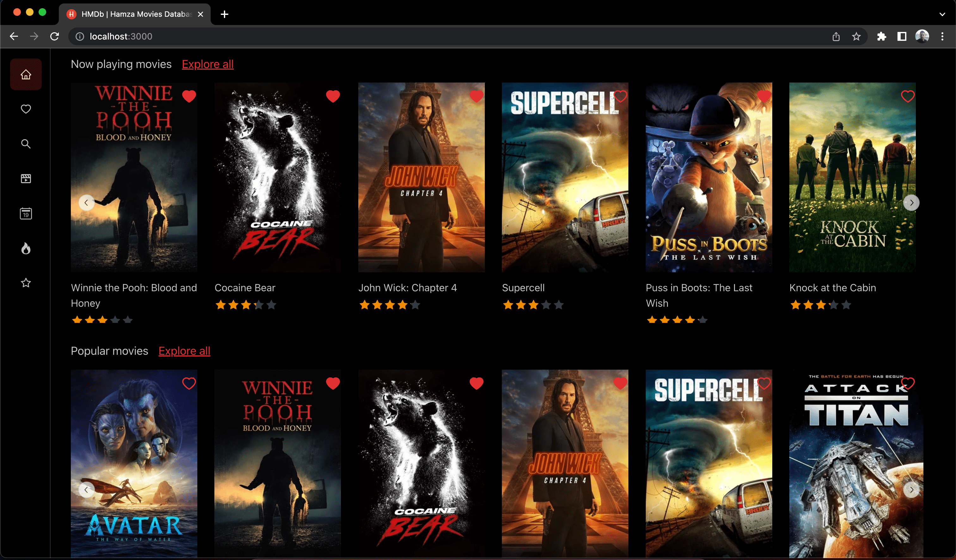Image resolution: width=956 pixels, height=560 pixels.
Task: Expand the browser tab search chevron
Action: point(942,15)
